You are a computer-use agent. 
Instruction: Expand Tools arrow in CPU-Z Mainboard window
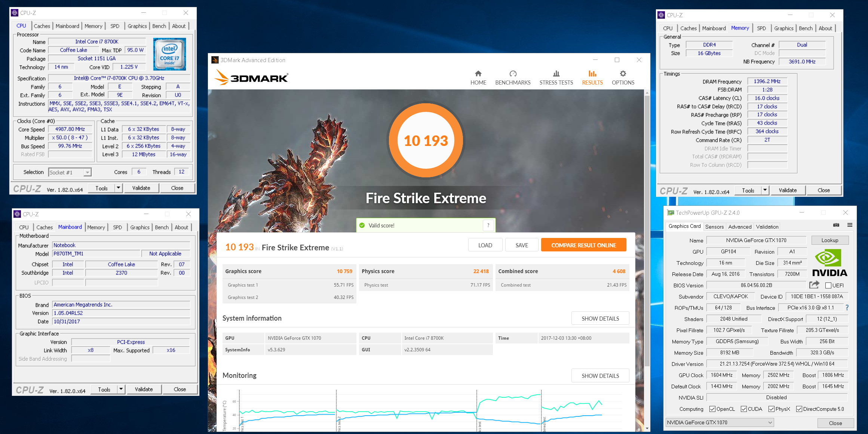tap(121, 389)
